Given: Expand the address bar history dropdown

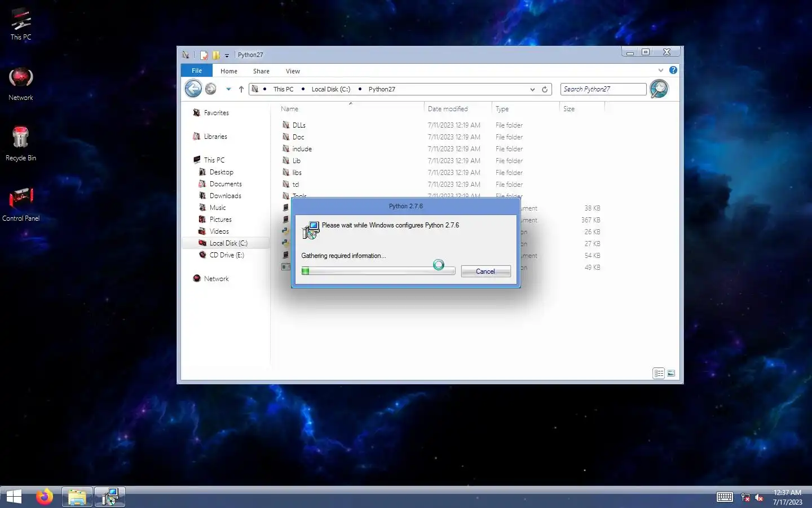Looking at the screenshot, I should click(x=532, y=89).
